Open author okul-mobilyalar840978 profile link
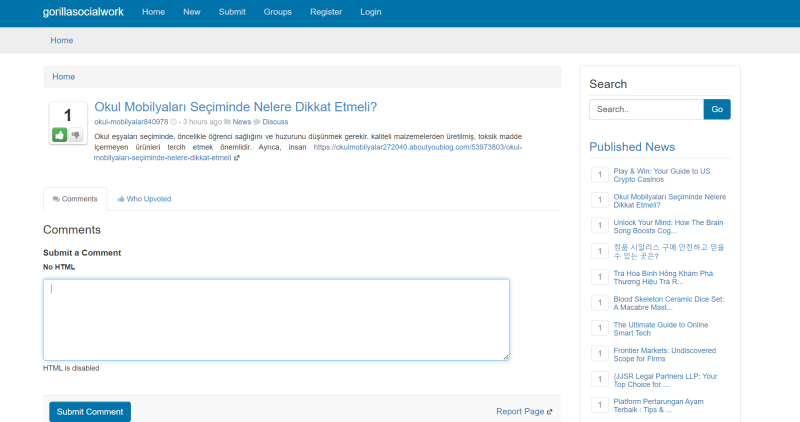The width and height of the screenshot is (800, 422). [x=131, y=122]
